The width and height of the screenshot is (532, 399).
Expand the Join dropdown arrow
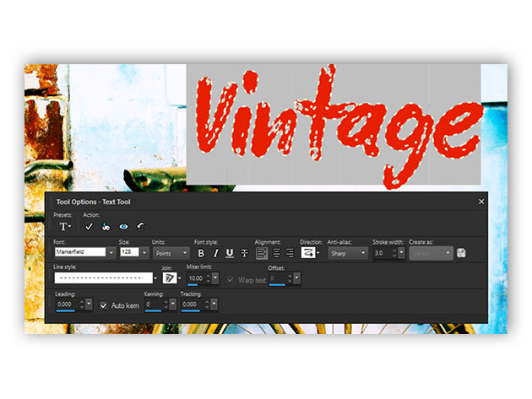pos(180,278)
